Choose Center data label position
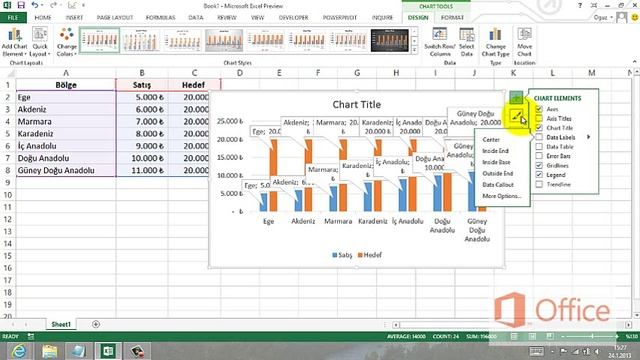The height and width of the screenshot is (360, 640). [x=491, y=140]
